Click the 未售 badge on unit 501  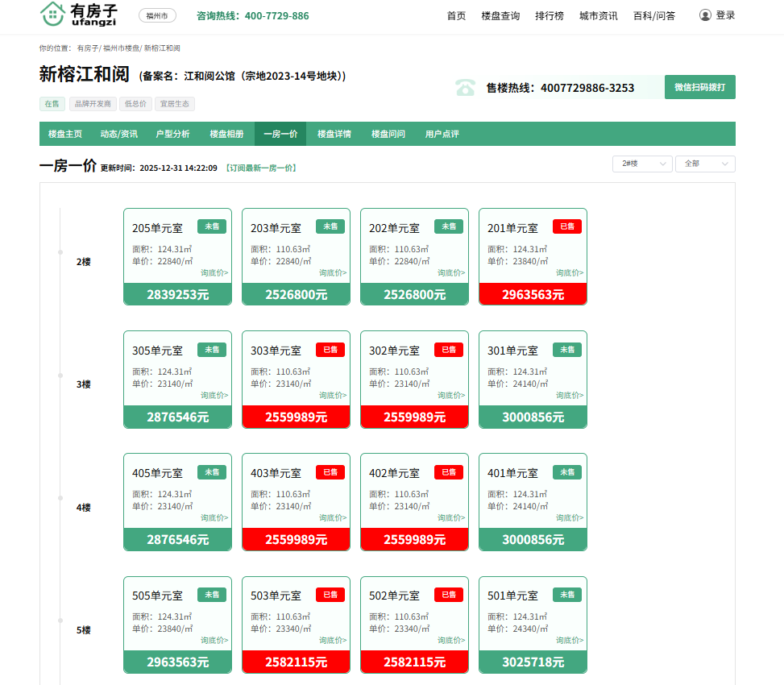click(x=567, y=595)
